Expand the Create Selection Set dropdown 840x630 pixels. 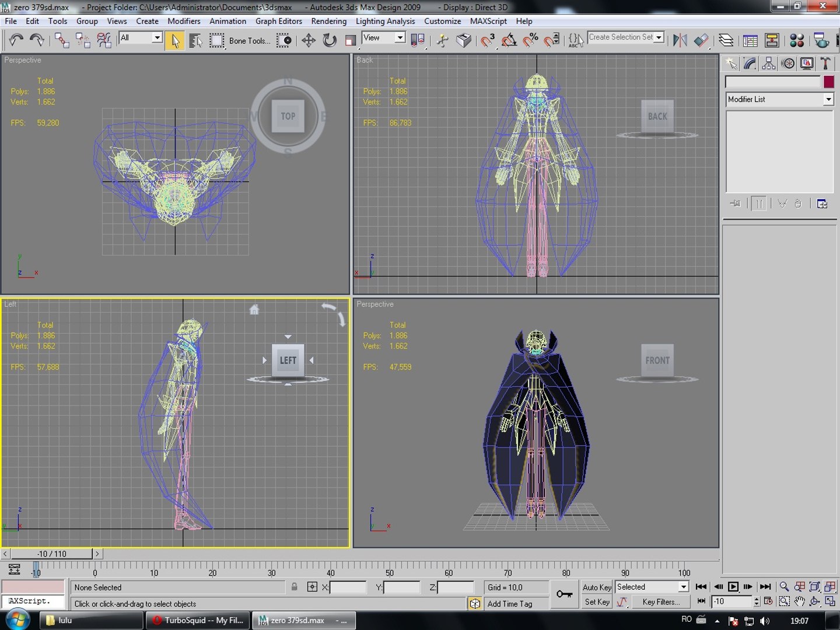(x=659, y=37)
